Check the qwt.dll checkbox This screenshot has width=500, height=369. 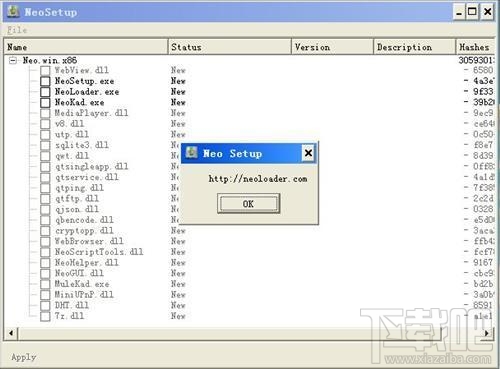coord(45,156)
